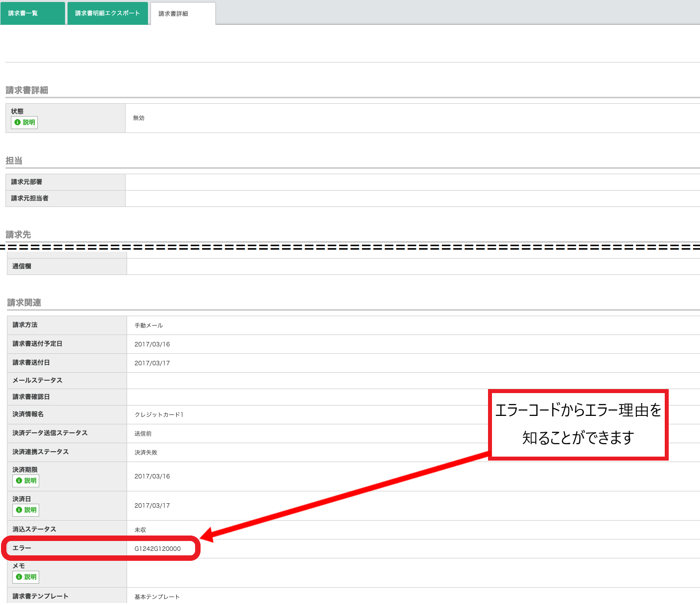This screenshot has width=700, height=605.
Task: Click the red エラーコード annotation callout box
Action: tap(578, 424)
